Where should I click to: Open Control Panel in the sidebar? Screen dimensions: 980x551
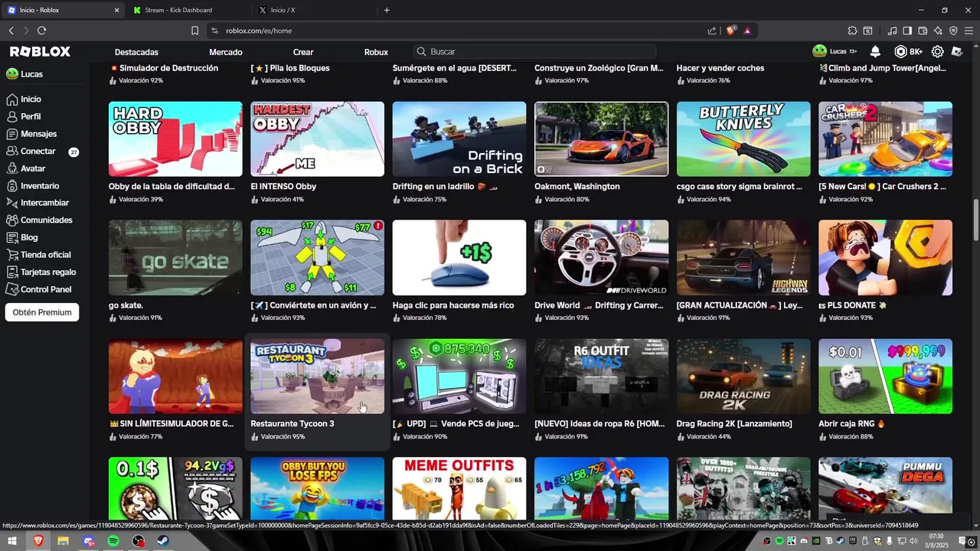tap(38, 289)
